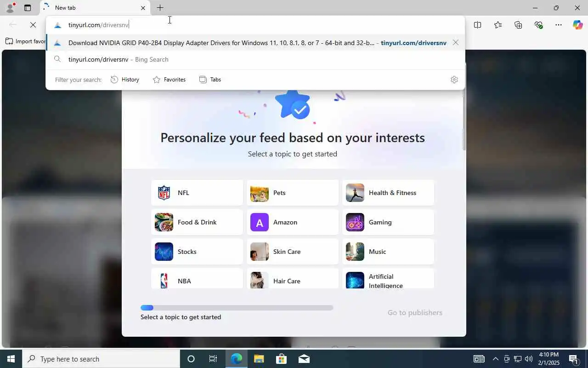Open the Collections icon

(x=518, y=25)
